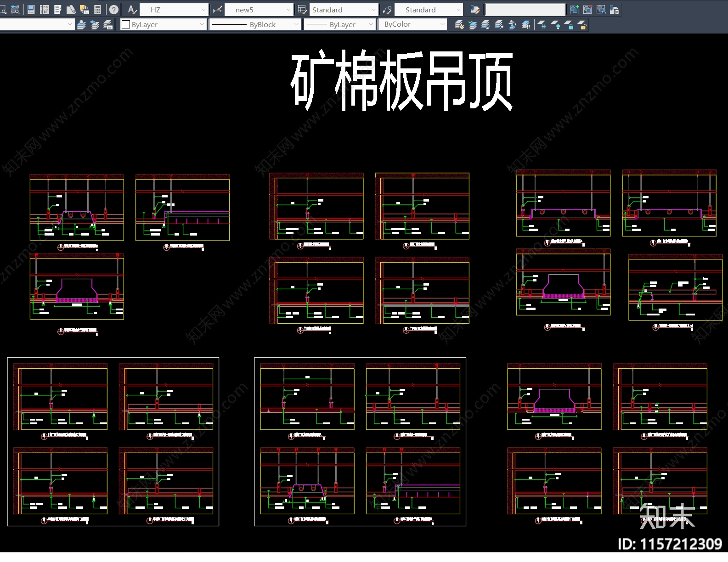Open the Markup Set Manager icon
This screenshot has height=562, width=728.
tap(85, 9)
